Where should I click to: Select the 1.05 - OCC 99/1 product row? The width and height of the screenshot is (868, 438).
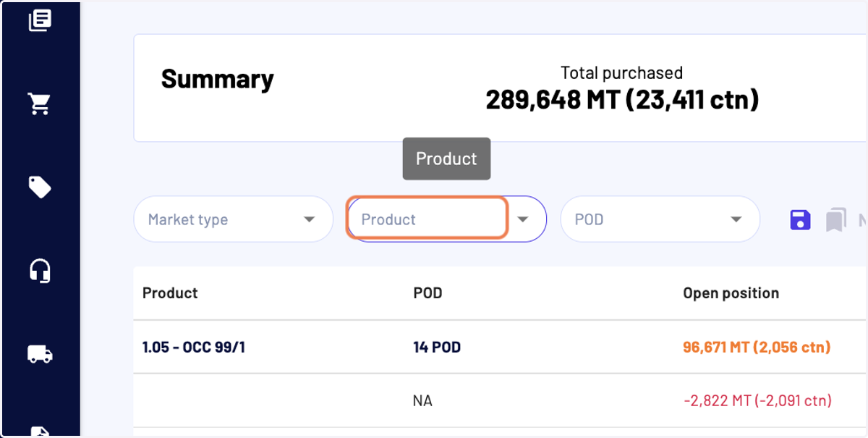click(x=501, y=348)
